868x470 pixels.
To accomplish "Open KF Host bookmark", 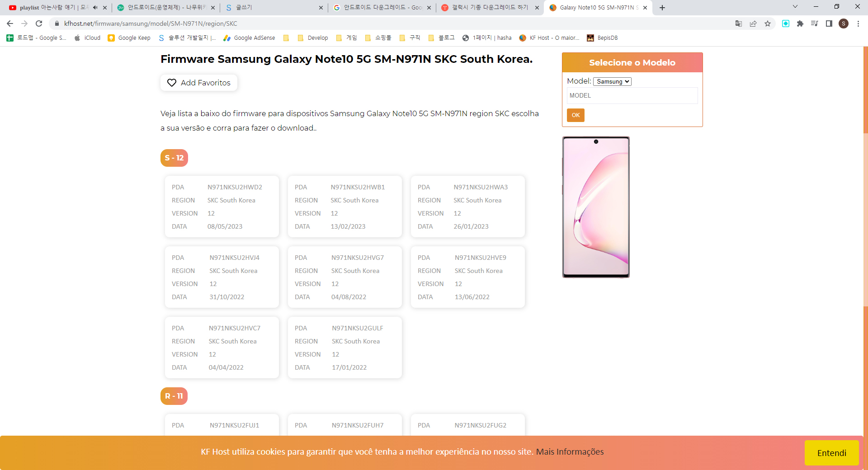I will pyautogui.click(x=549, y=38).
